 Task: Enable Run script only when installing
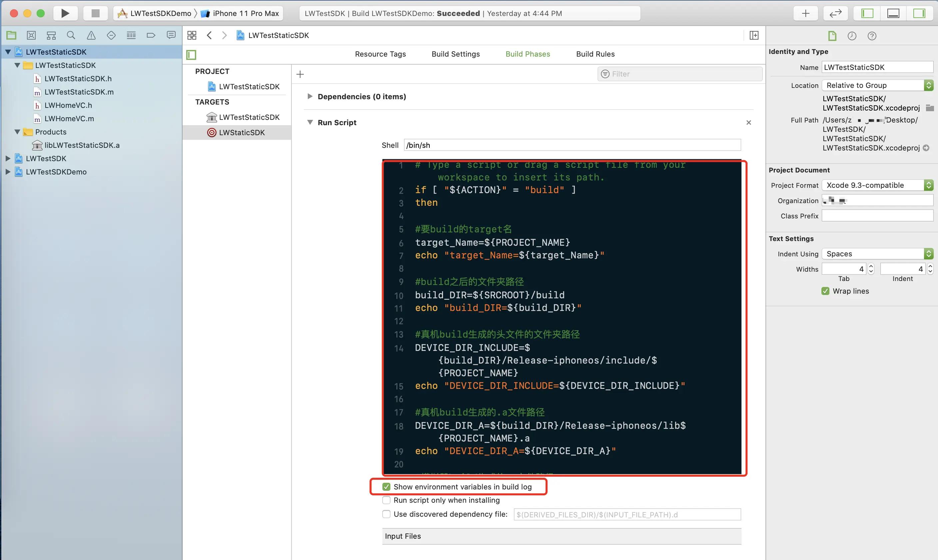[x=386, y=500]
